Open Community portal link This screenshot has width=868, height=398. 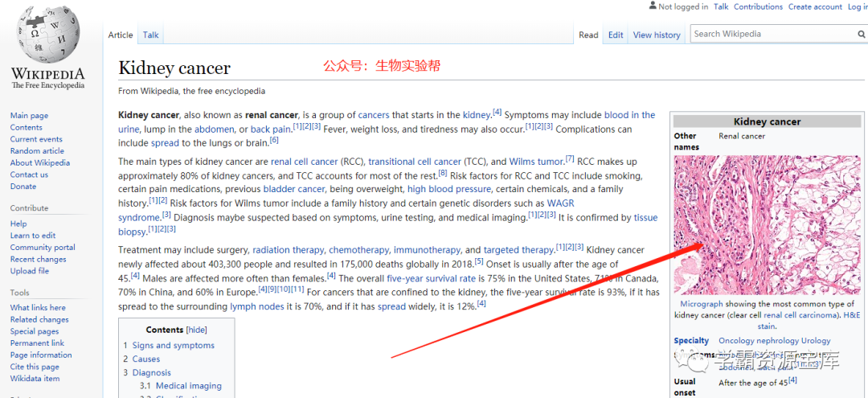[x=43, y=248]
